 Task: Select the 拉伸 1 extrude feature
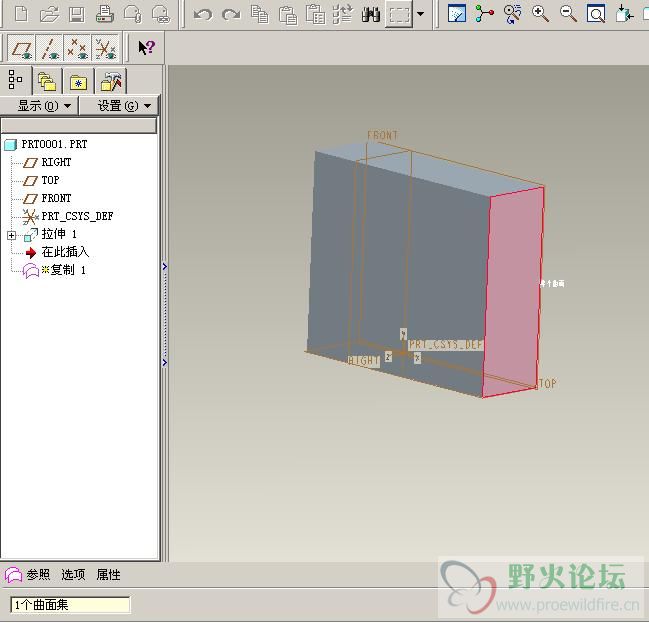pos(59,234)
